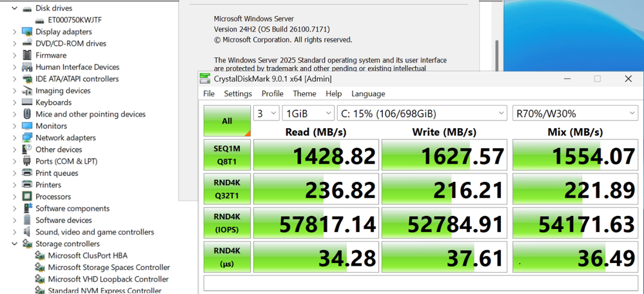Viewport: 644px width, 294px height.
Task: Click the Software devices icon
Action: tap(27, 220)
